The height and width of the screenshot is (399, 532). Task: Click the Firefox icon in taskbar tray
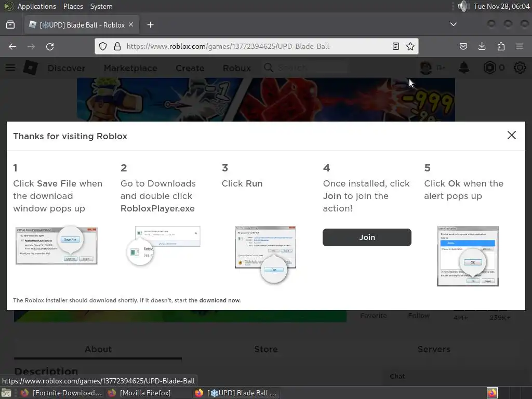(492, 393)
